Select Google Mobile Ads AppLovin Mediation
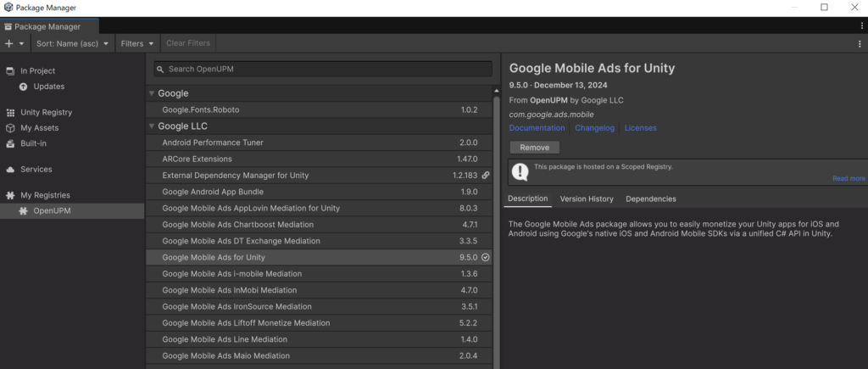Viewport: 868px width, 369px height. click(319, 209)
